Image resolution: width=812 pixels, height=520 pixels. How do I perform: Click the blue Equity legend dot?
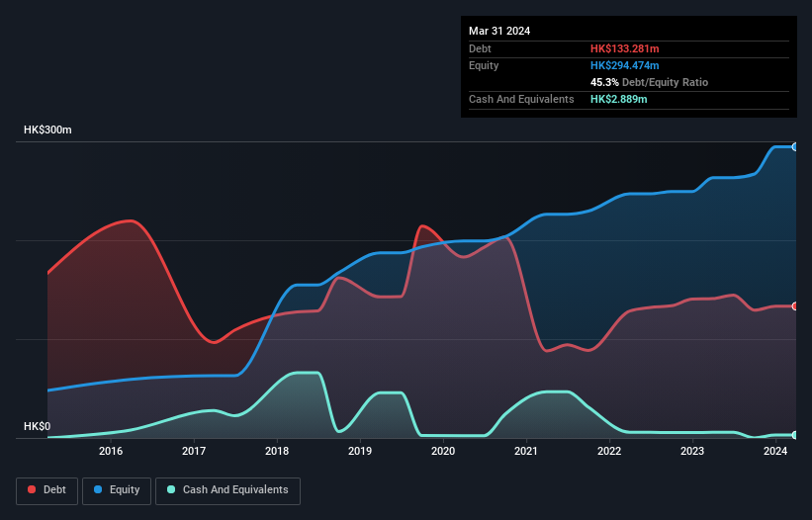(x=98, y=489)
